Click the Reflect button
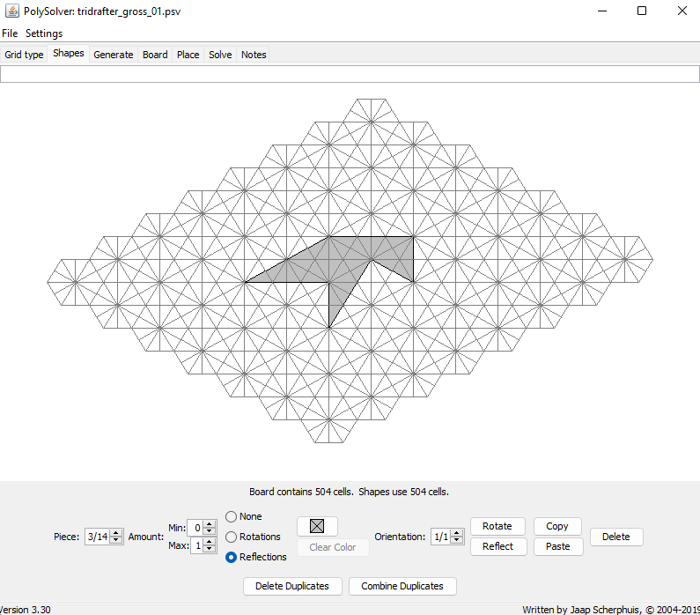Viewport: 700px width, 615px height. pos(498,546)
